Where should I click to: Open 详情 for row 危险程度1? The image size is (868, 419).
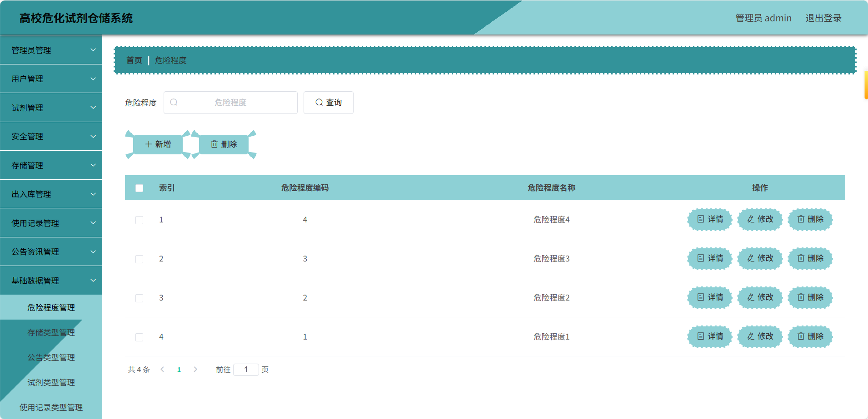click(710, 336)
